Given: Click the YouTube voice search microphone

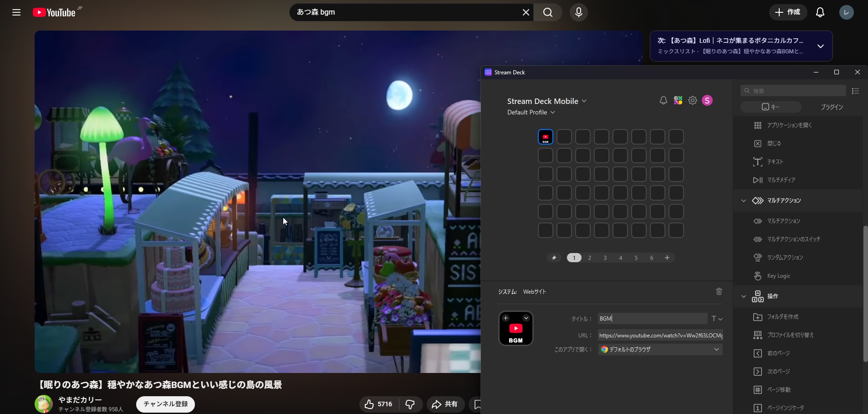Looking at the screenshot, I should pos(578,12).
